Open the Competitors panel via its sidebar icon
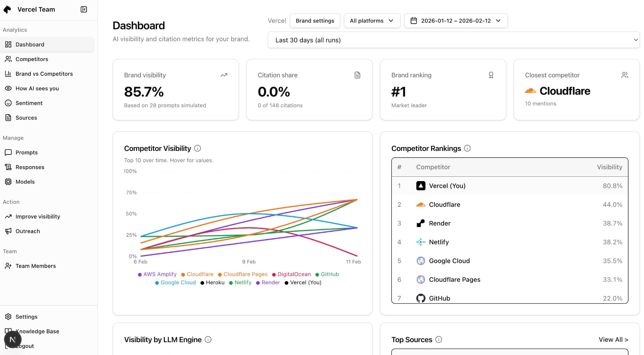The image size is (644, 355). [x=8, y=59]
